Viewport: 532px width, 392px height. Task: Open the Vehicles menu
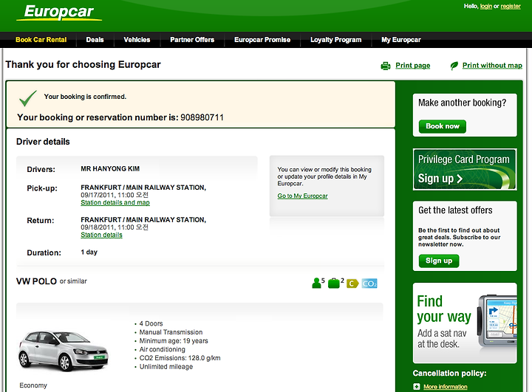(137, 40)
